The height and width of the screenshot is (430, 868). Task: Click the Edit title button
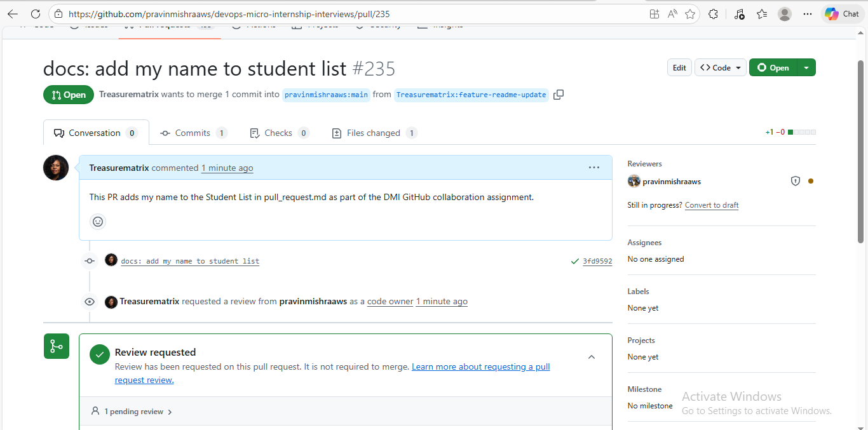tap(679, 67)
